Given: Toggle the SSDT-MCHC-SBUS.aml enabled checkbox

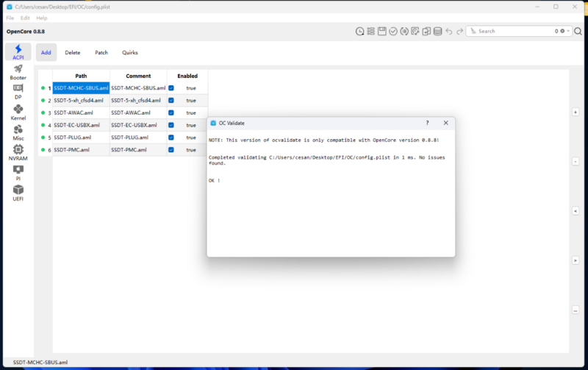Looking at the screenshot, I should coord(171,88).
